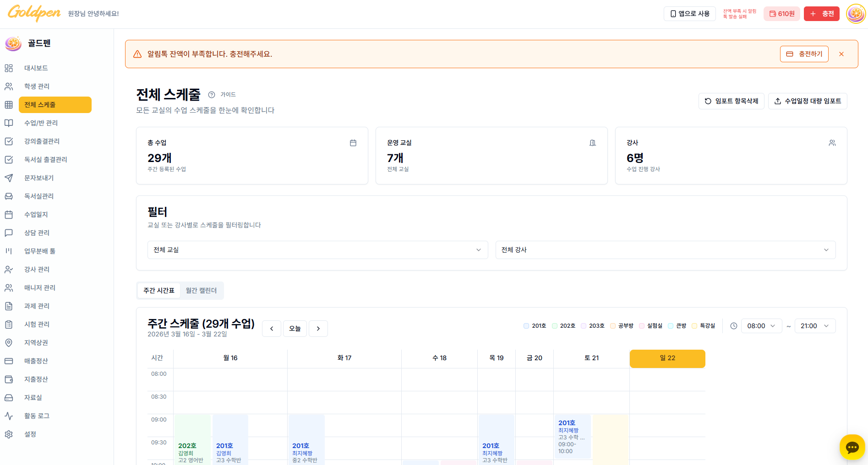Switch to the 월간 캘린더 tab

coord(201,290)
